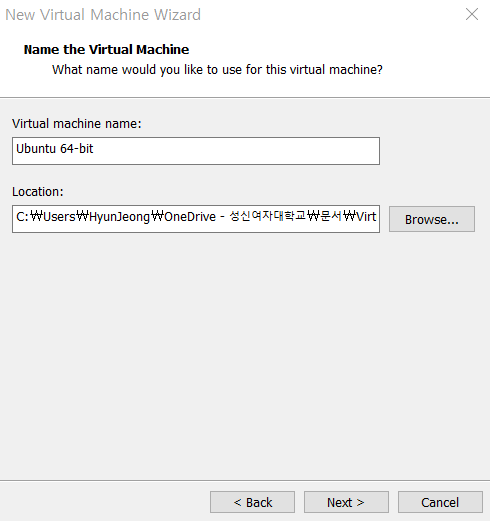Click the 'What name would you like' question text
The width and height of the screenshot is (490, 521).
click(x=217, y=70)
